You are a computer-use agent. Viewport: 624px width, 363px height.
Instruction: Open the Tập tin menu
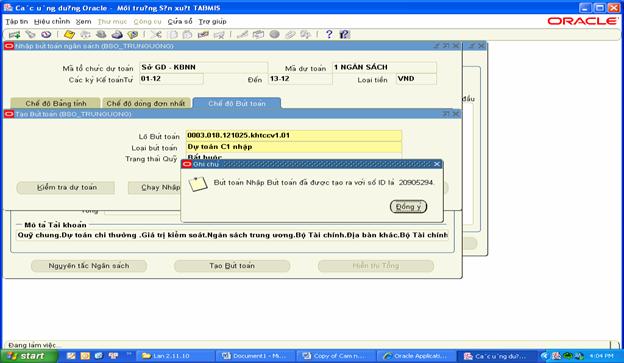pyautogui.click(x=16, y=21)
